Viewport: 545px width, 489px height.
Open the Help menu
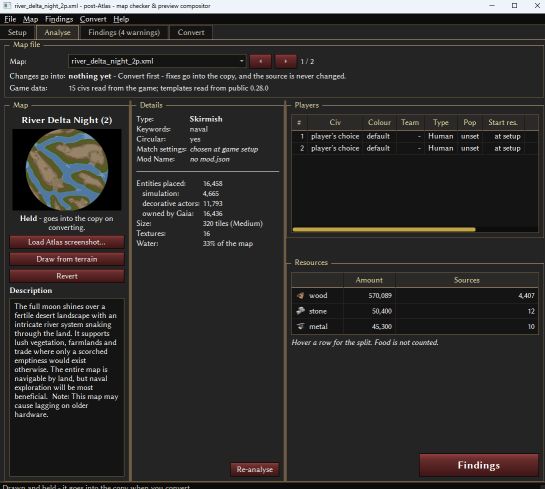tap(121, 19)
